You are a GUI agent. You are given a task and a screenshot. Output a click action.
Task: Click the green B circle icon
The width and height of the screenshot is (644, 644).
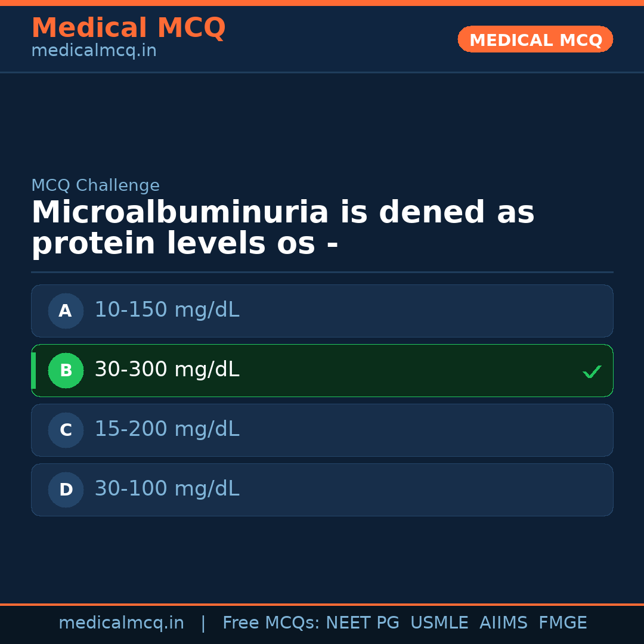[x=66, y=370]
